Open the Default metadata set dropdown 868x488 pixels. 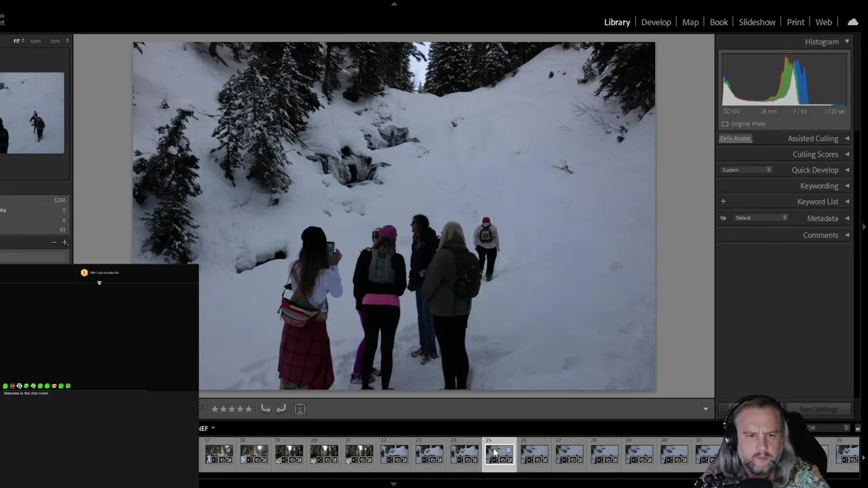point(761,218)
